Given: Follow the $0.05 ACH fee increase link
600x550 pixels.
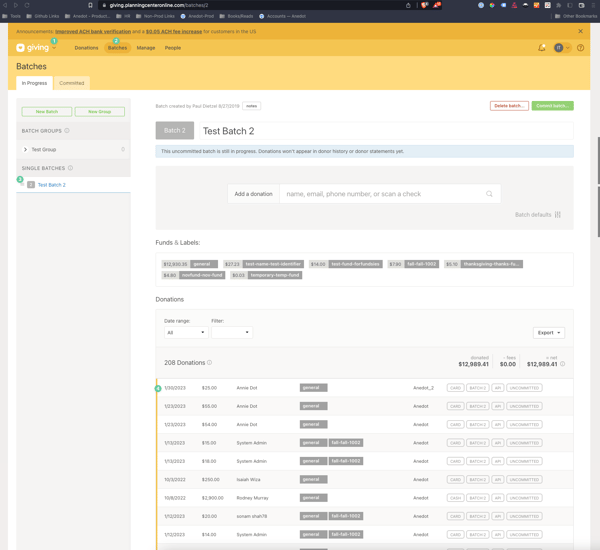Looking at the screenshot, I should click(x=174, y=31).
